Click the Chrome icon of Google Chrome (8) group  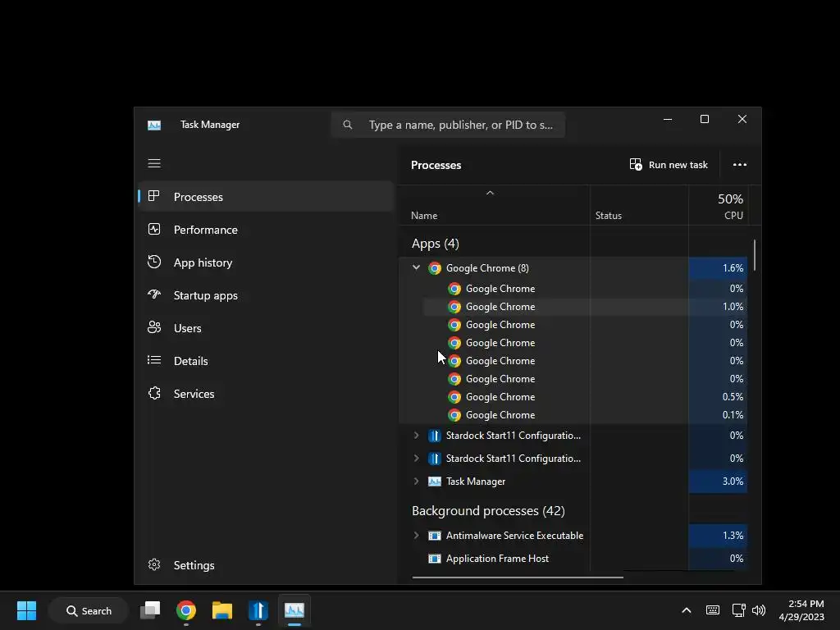point(435,268)
